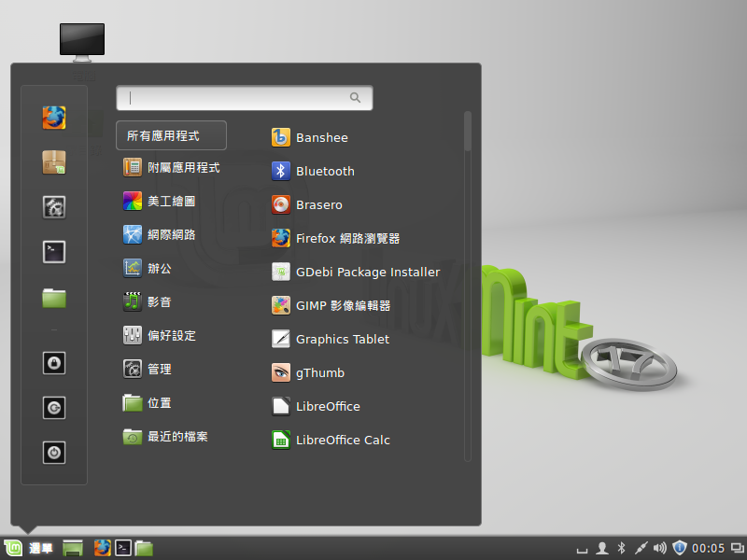Click the Quit power icon

pyautogui.click(x=54, y=453)
